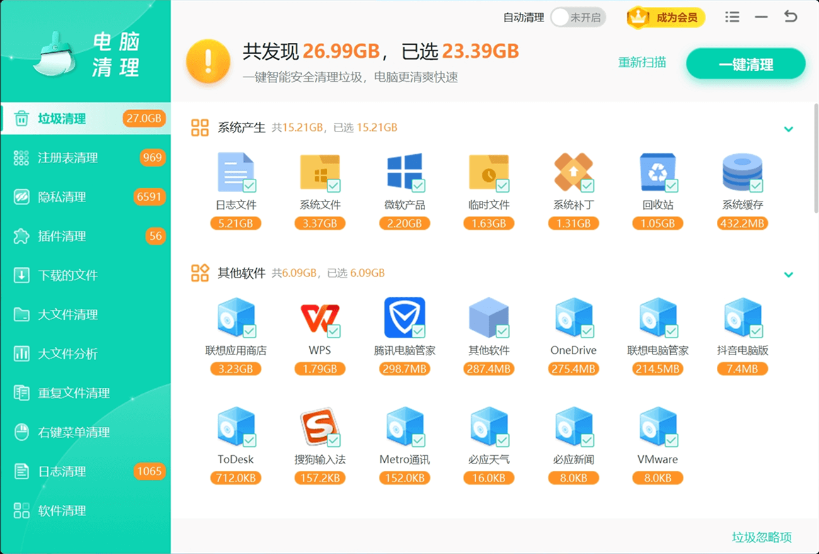Click the 3.23GB size badge under 联想应用商店
This screenshot has width=819, height=554.
coord(236,369)
